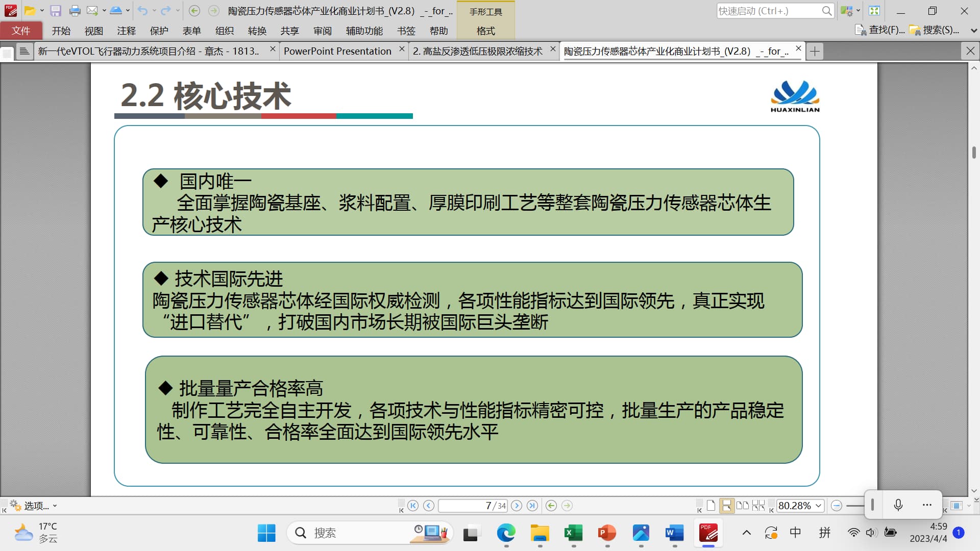Toggle single page continuous view mode
980x551 pixels.
[x=726, y=506]
